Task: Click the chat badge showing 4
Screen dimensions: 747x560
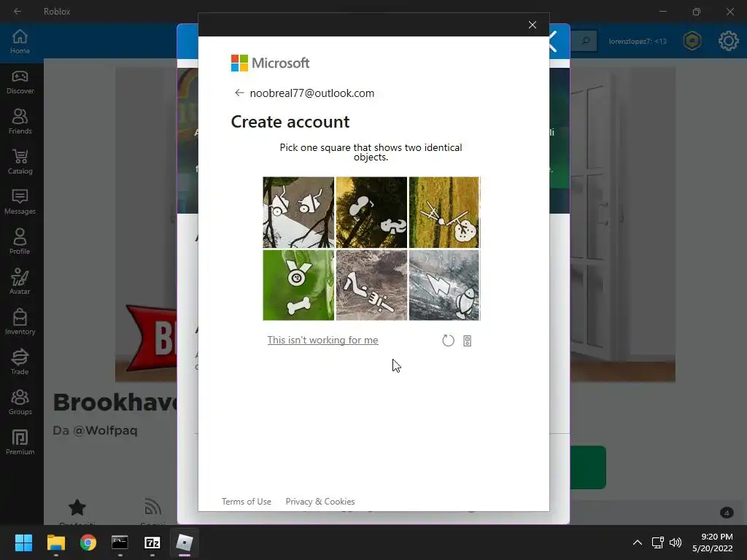Action: pos(726,513)
